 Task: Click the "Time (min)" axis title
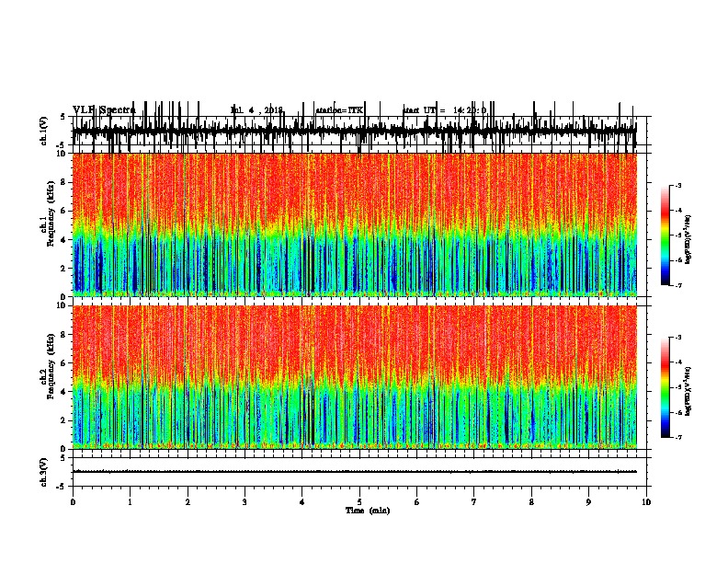368,511
